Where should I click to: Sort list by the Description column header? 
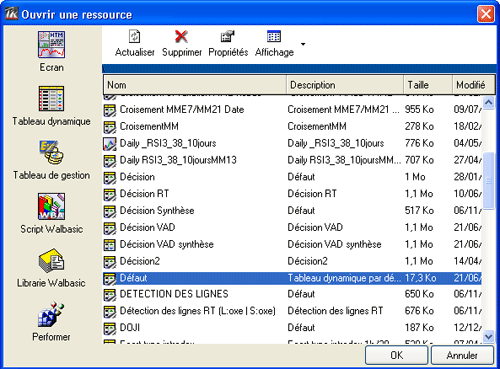tap(345, 85)
